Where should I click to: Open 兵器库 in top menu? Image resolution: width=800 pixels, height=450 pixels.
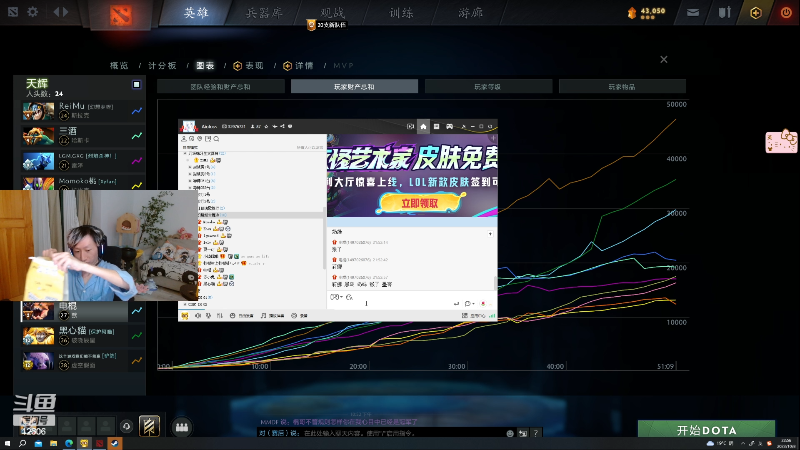click(x=264, y=13)
